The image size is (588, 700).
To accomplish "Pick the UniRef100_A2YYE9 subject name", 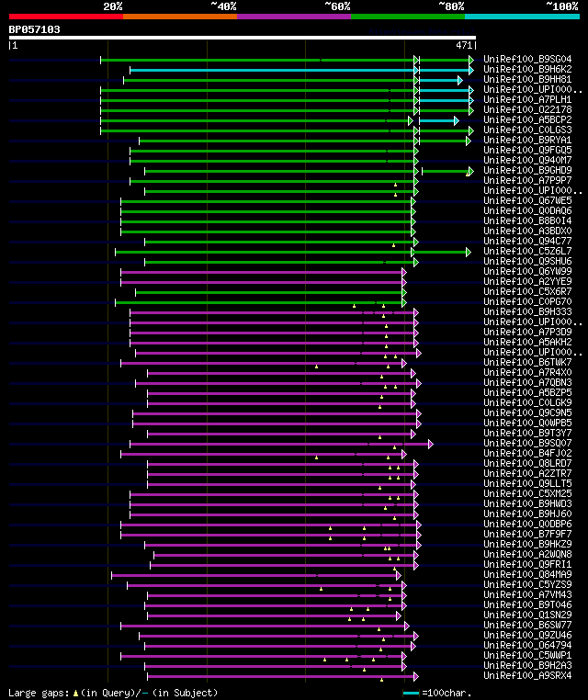I will coord(527,281).
